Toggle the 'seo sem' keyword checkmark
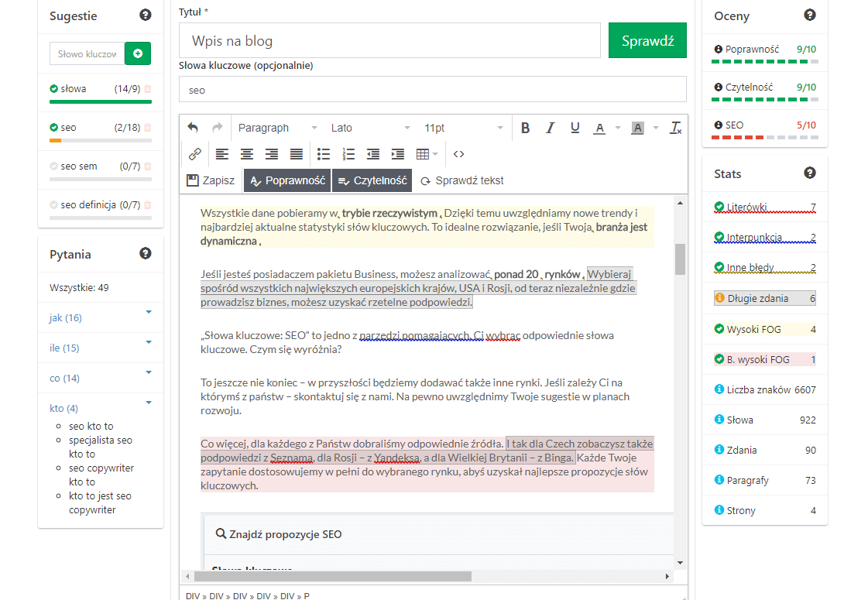Viewport: 868px width, 600px height. click(53, 166)
